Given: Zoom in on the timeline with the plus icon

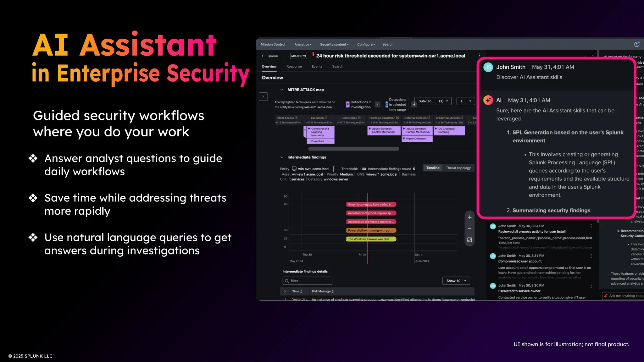Looking at the screenshot, I should tap(469, 217).
